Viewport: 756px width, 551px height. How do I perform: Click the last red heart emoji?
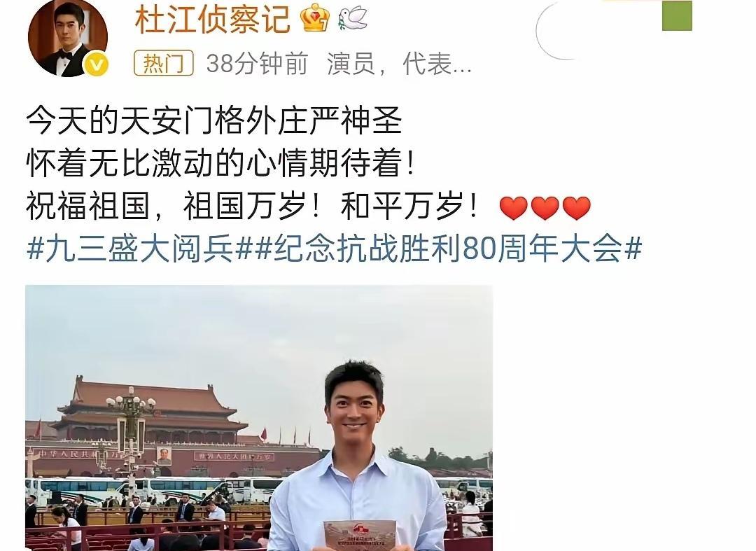click(x=577, y=208)
